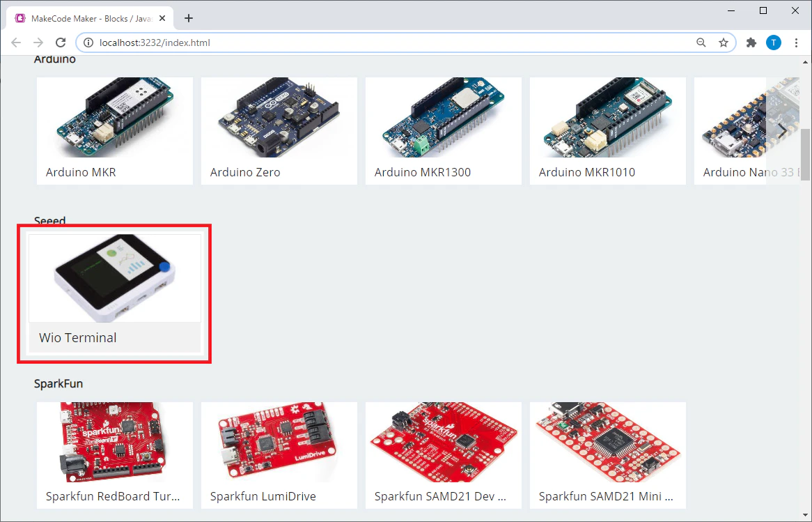Click the address bar URL
Viewport: 812px width, 522px height.
[x=155, y=43]
